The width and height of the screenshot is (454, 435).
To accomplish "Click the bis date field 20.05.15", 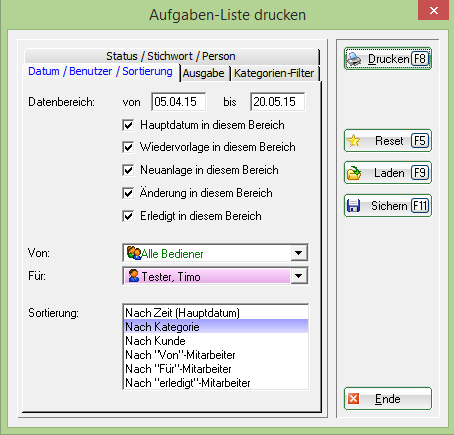I will pos(277,102).
